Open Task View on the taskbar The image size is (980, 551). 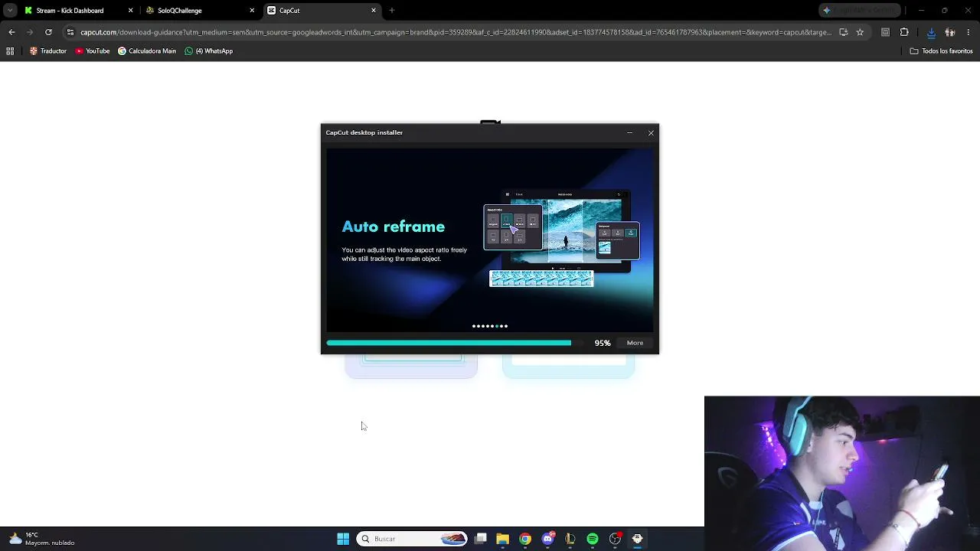click(x=481, y=539)
